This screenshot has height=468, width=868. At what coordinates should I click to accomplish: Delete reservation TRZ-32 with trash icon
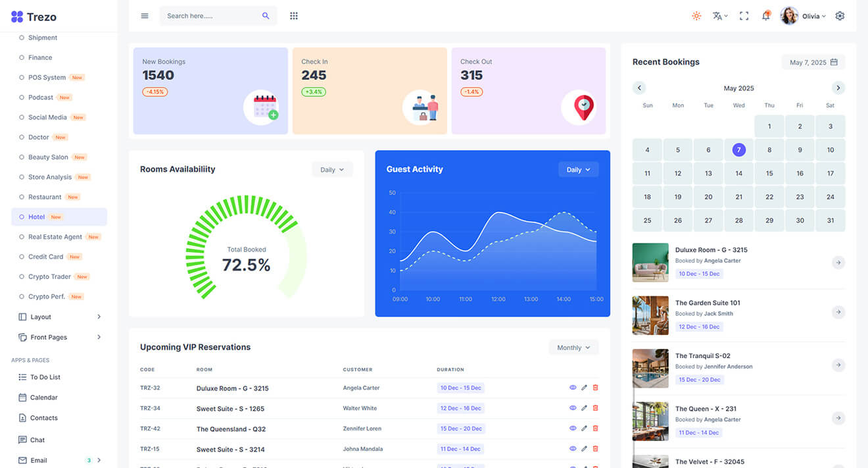[x=596, y=388]
